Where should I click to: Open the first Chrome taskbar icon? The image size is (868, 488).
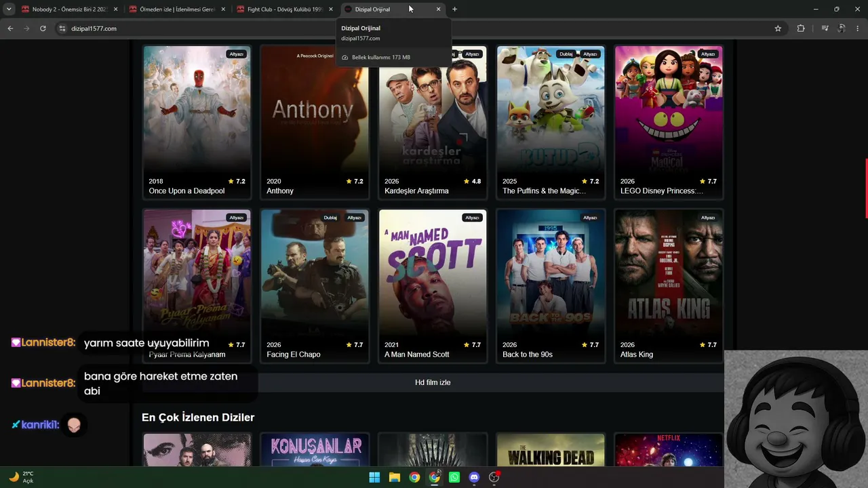click(x=414, y=477)
